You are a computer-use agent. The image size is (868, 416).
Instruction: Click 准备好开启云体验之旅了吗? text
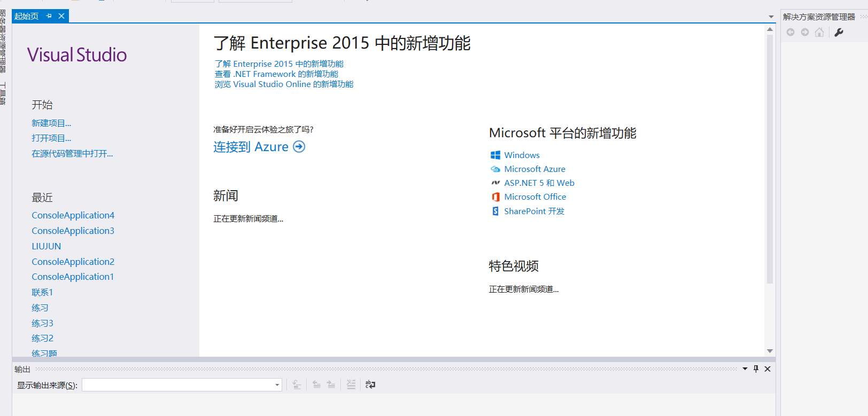[x=263, y=129]
